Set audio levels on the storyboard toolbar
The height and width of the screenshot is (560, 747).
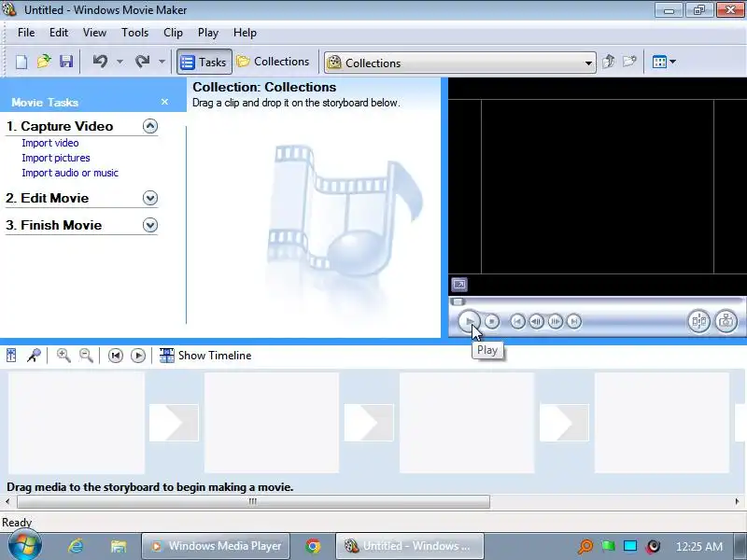(11, 356)
